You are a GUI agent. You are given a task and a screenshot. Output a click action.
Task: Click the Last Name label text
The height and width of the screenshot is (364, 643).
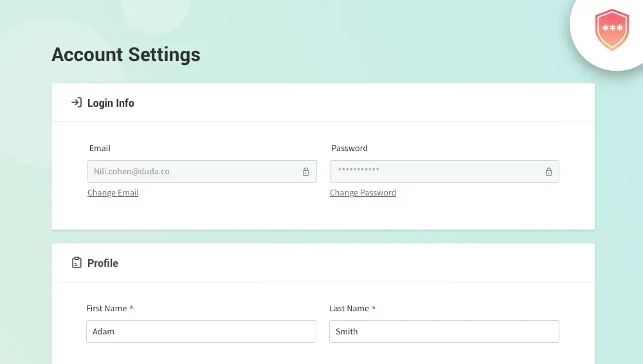[x=349, y=308]
